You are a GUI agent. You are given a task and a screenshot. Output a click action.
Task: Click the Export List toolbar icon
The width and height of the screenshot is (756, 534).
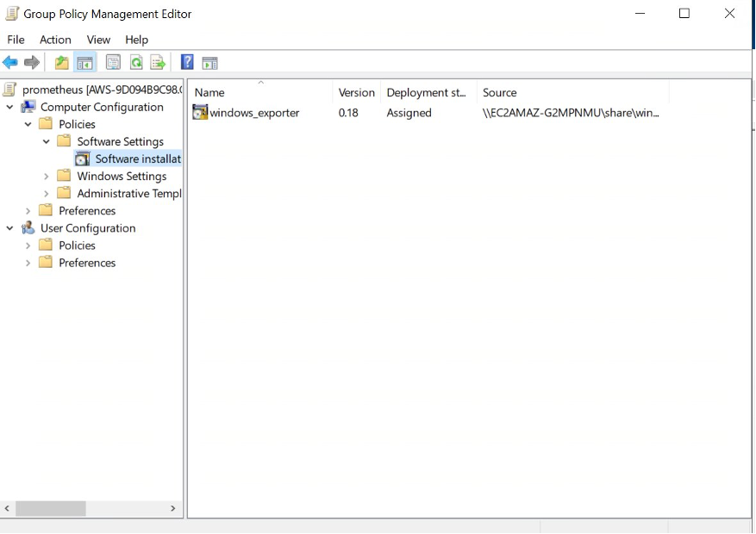pyautogui.click(x=158, y=61)
